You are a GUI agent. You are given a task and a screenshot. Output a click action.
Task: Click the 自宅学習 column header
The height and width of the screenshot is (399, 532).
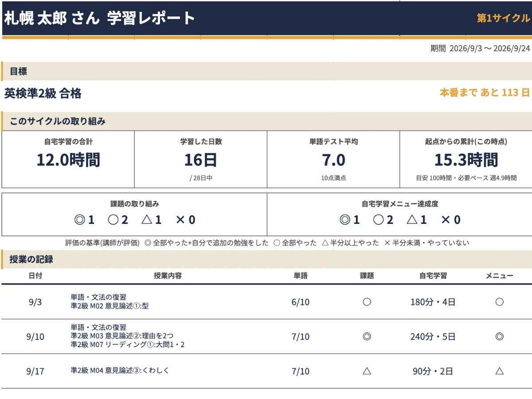coord(433,276)
